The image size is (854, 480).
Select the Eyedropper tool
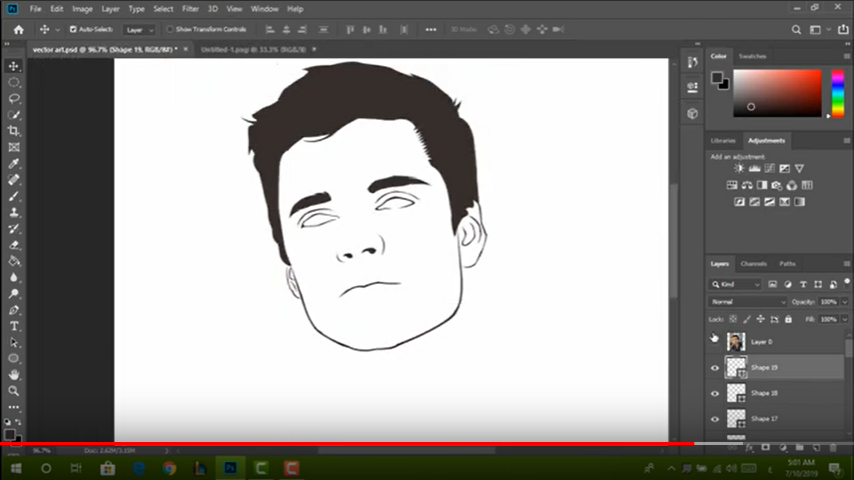tap(14, 163)
